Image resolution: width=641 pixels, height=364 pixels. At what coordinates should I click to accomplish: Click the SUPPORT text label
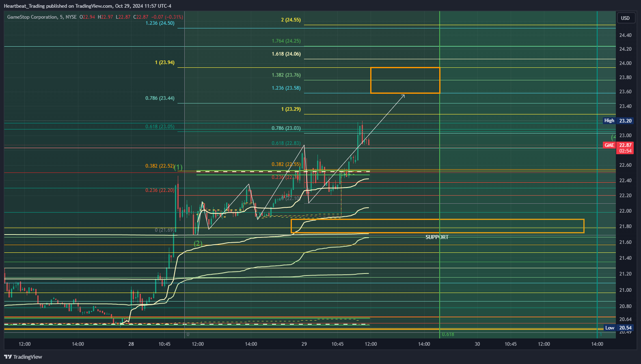pyautogui.click(x=437, y=237)
